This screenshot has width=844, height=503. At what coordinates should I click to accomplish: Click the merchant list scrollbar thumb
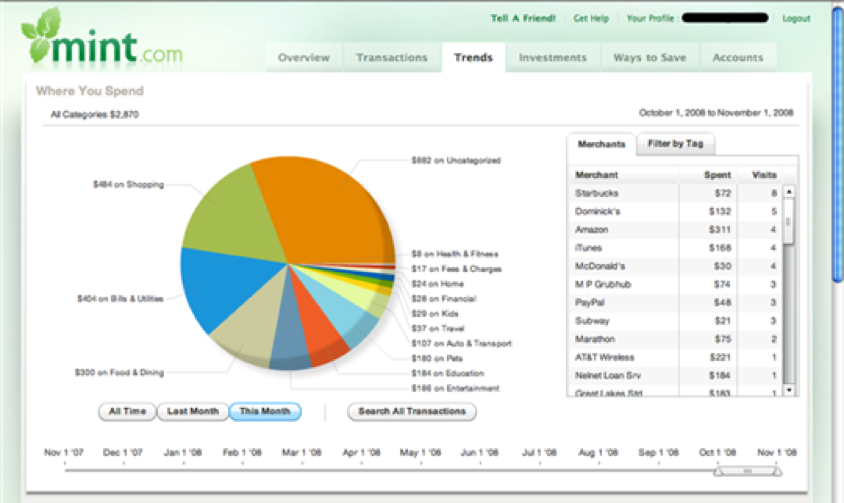789,221
